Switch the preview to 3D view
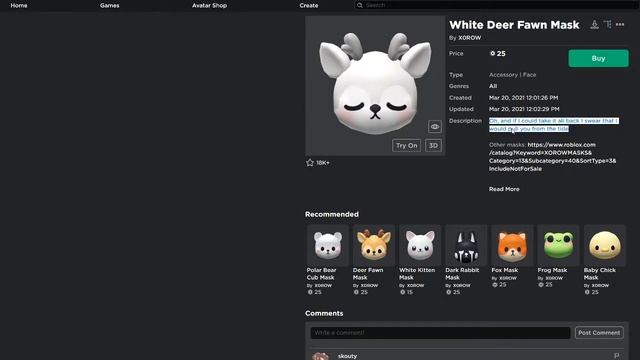Viewport: 640px width, 360px height. 433,145
